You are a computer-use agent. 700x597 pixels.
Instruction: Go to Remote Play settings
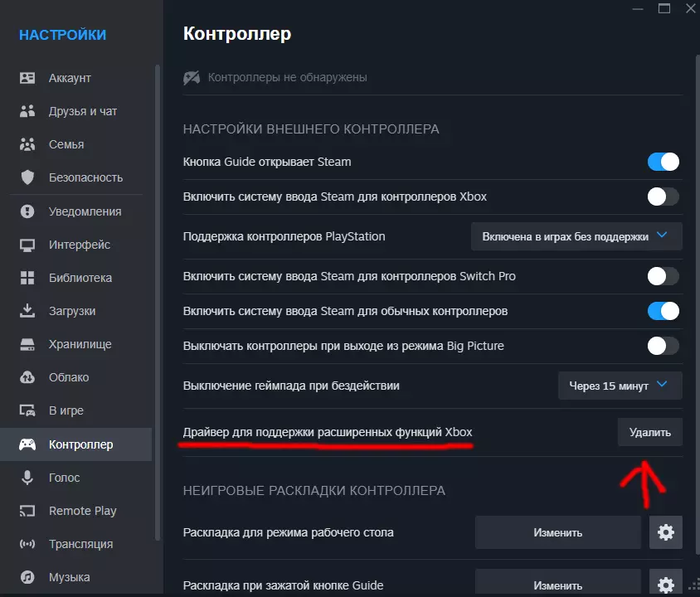click(x=82, y=511)
